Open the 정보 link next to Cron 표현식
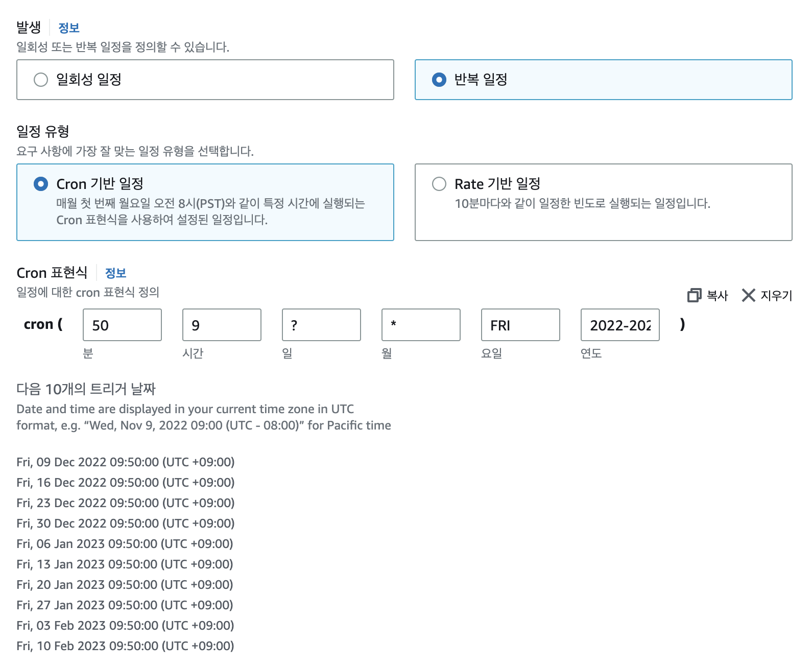812x667 pixels. point(115,273)
